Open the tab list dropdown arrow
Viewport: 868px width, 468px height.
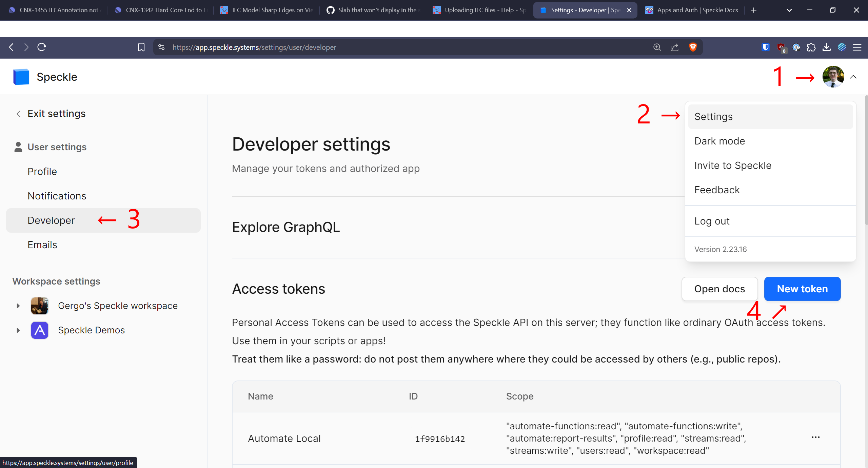789,10
